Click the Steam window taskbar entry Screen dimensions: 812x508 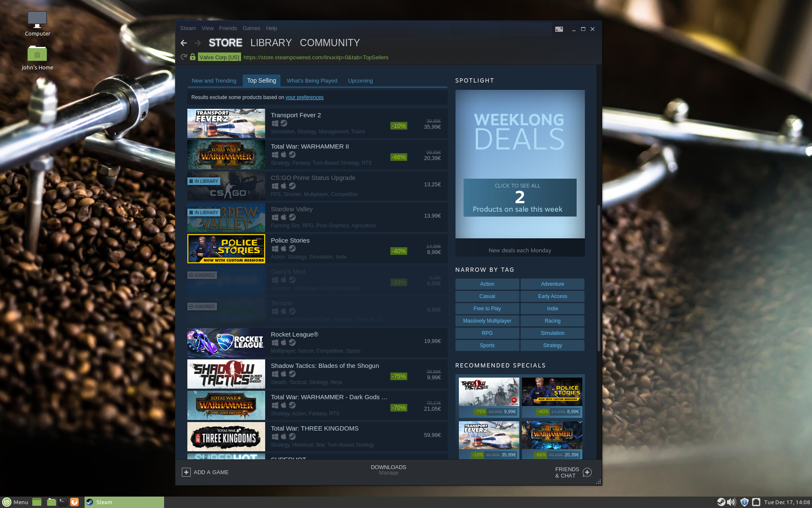click(x=124, y=502)
